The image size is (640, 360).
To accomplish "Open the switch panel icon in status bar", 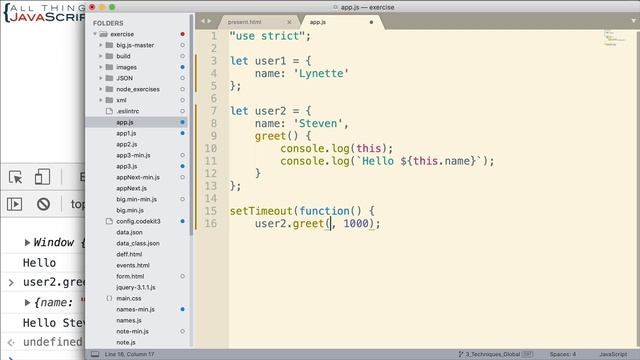I will pyautogui.click(x=95, y=354).
